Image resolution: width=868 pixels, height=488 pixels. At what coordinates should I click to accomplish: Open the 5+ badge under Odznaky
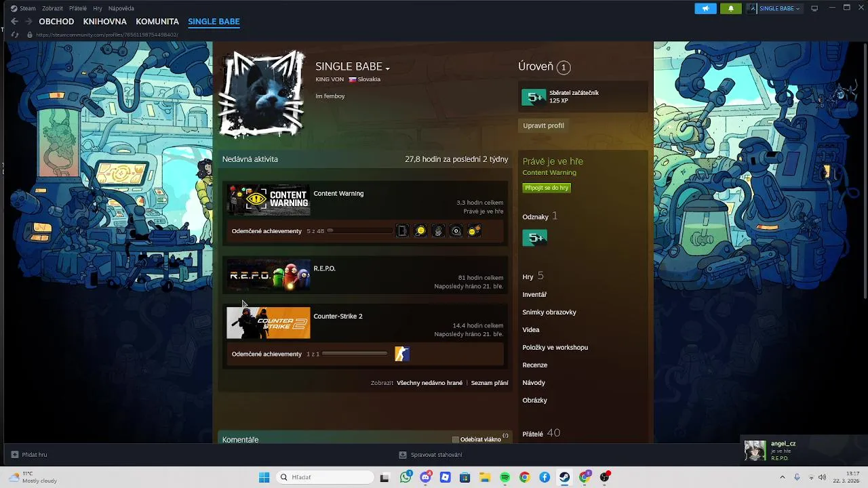tap(534, 237)
